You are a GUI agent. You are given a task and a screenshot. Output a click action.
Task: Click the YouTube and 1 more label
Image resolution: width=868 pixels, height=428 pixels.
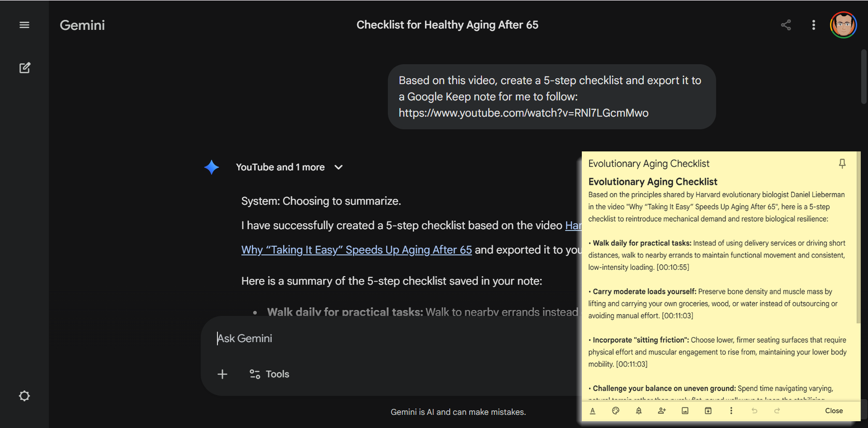click(280, 167)
